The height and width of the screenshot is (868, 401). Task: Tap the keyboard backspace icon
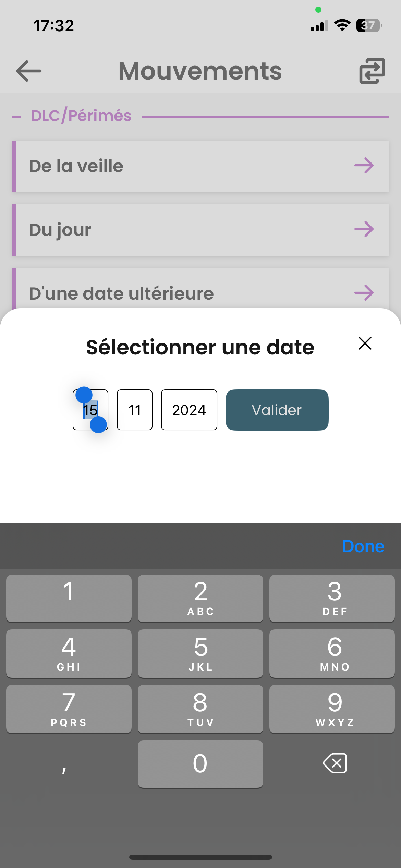pos(335,763)
